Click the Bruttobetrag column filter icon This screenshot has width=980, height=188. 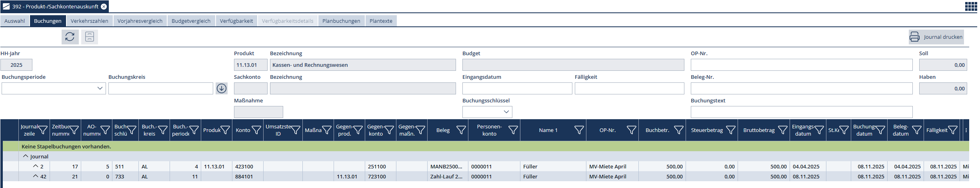coord(782,130)
